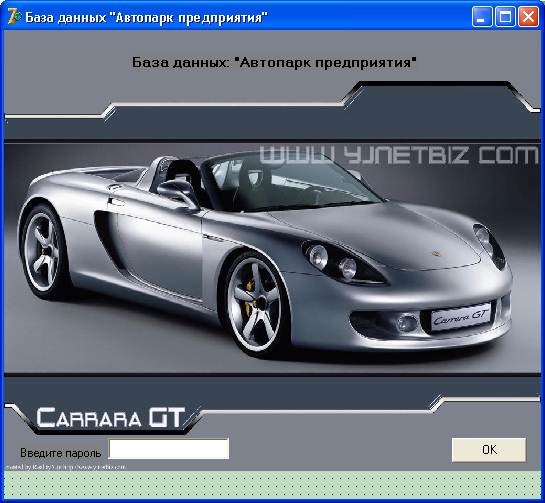Click the heading text База данных: "Автопарк предприятия"
Viewport: 545px width, 503px height.
click(x=274, y=63)
